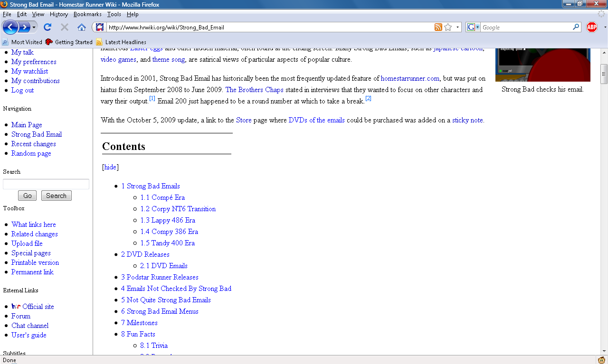This screenshot has width=608, height=364.
Task: Bookmark this page with the star icon
Action: pos(448,27)
